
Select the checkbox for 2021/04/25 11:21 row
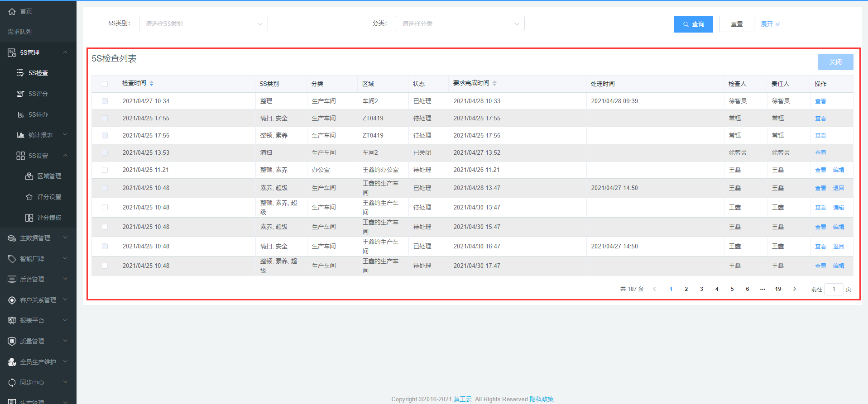[105, 170]
